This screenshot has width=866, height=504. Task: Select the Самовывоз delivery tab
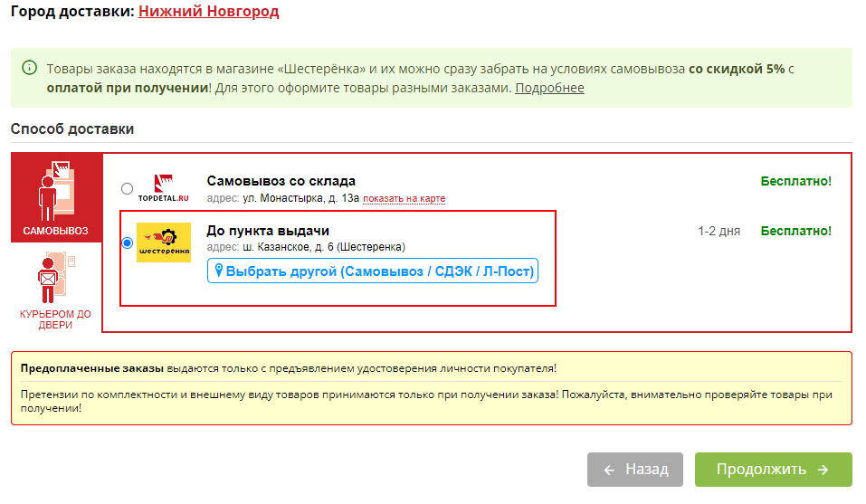click(56, 197)
